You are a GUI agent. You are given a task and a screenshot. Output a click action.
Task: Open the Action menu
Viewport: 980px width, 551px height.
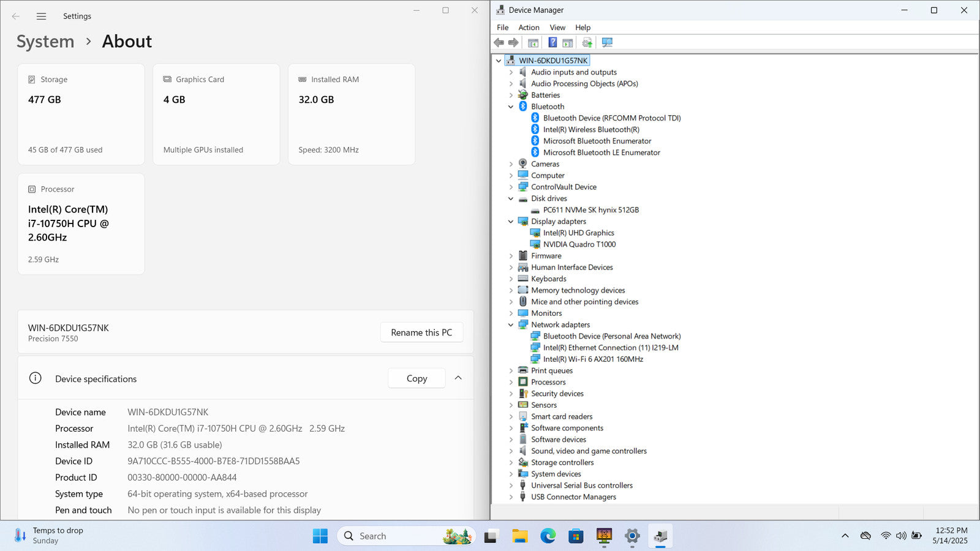(529, 28)
